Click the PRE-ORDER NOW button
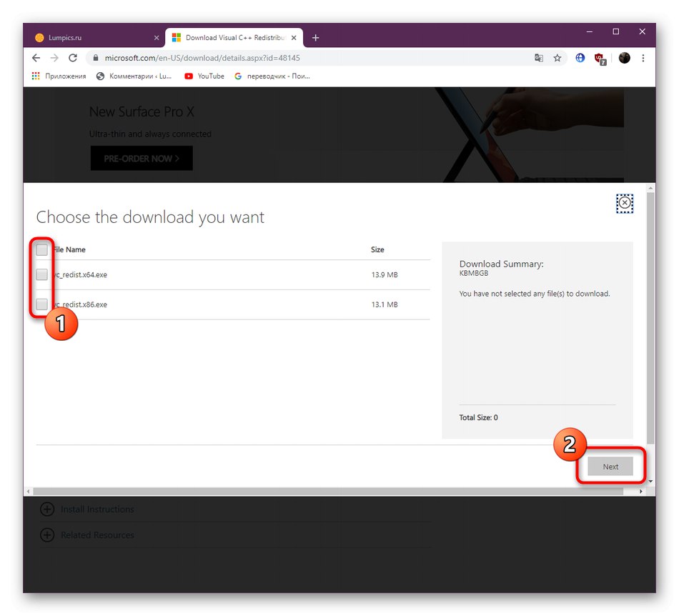The height and width of the screenshot is (616, 679). [142, 159]
